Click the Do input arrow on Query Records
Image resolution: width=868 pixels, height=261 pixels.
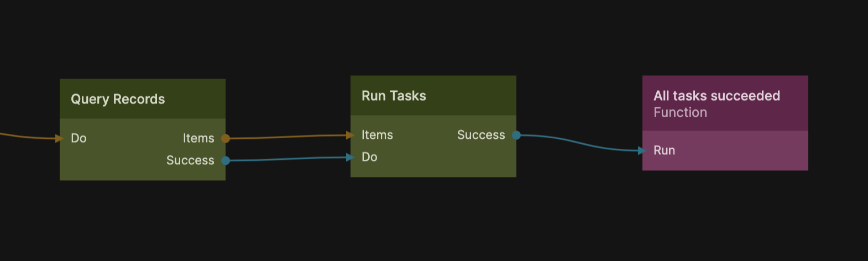tap(60, 138)
